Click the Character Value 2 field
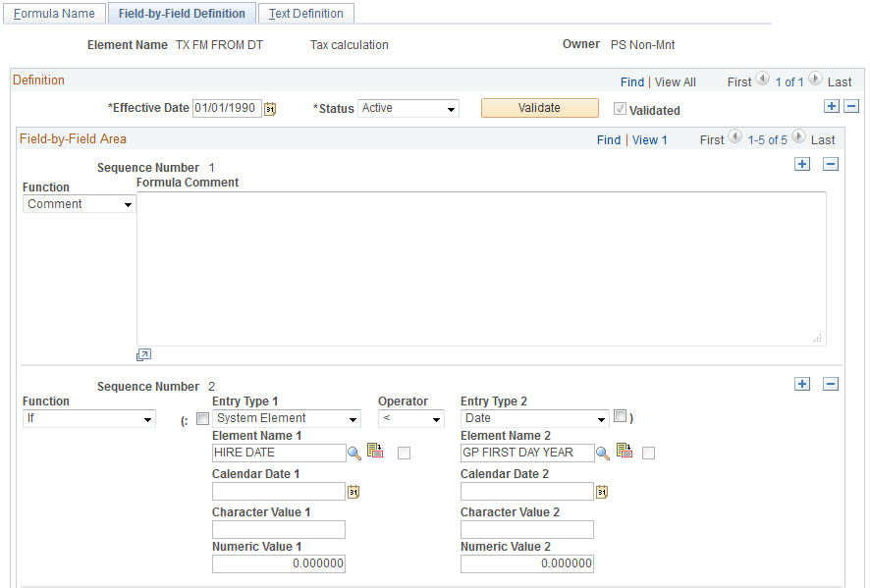The image size is (870, 588). click(x=527, y=529)
